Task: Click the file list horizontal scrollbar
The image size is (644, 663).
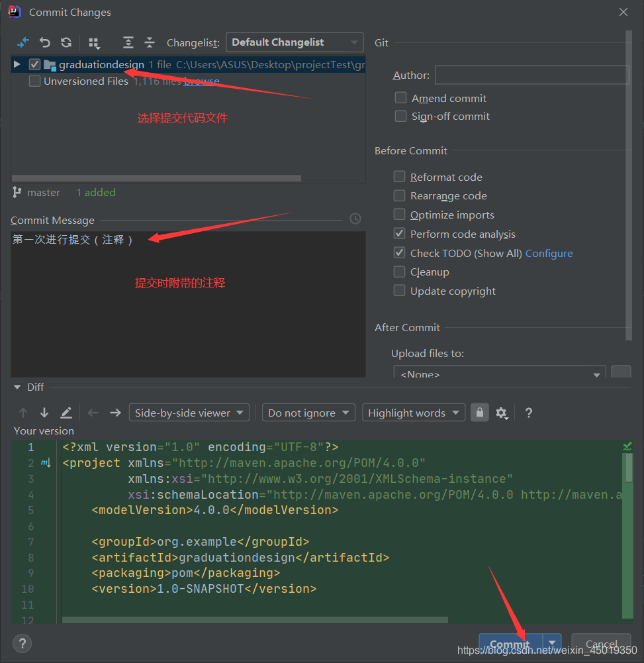Action: [x=156, y=178]
